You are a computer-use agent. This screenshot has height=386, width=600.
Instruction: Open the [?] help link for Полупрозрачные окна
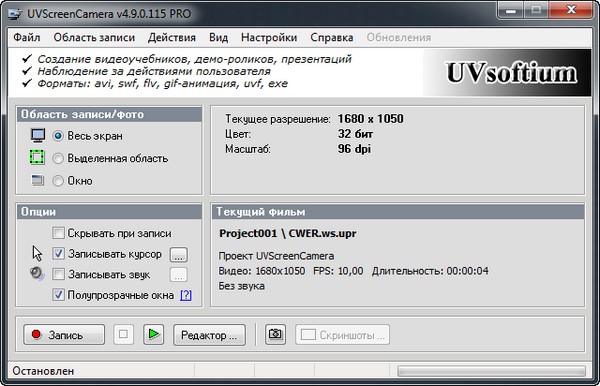(x=186, y=295)
